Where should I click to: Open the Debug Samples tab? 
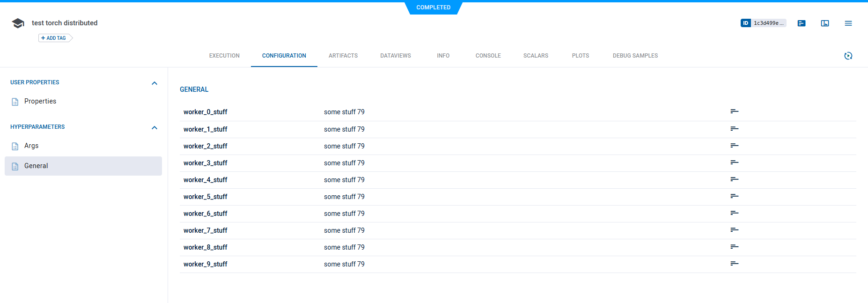point(635,56)
